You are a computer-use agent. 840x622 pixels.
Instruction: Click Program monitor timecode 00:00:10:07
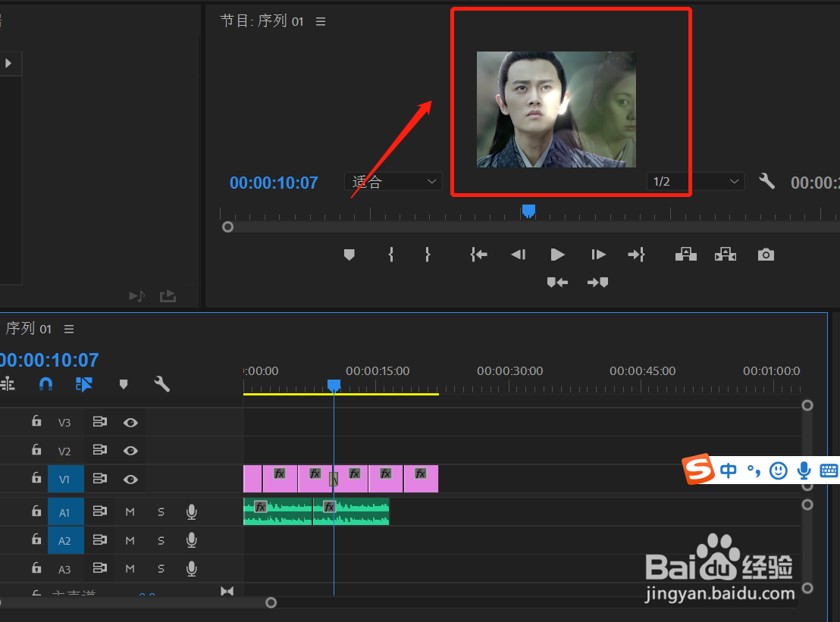(274, 183)
